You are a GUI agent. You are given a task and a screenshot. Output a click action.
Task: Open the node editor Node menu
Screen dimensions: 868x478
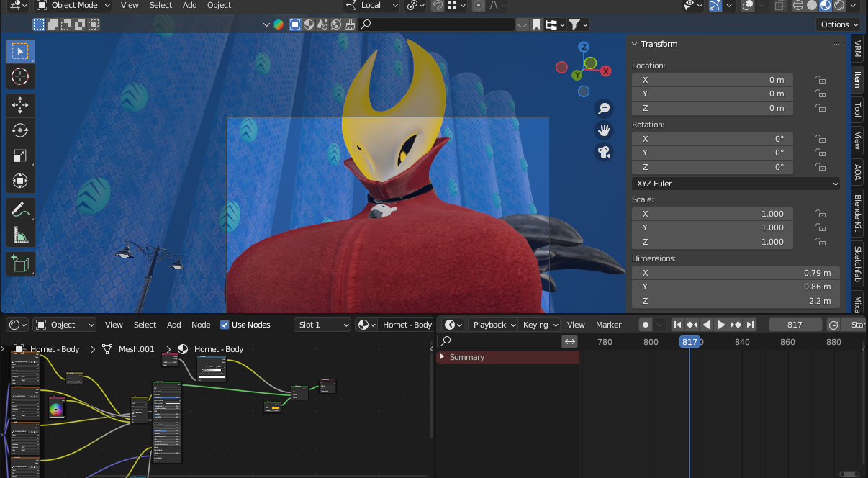pyautogui.click(x=201, y=325)
